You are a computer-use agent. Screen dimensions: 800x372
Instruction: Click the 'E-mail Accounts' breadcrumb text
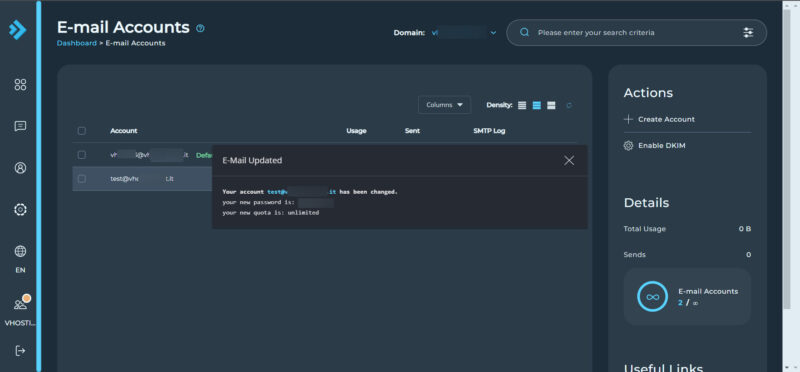click(x=135, y=43)
